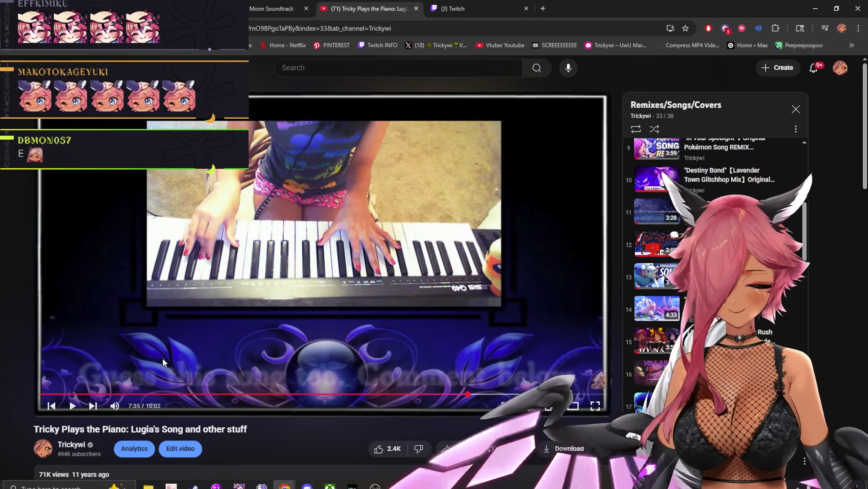Click the install/cast screen icon in the address bar
Screen dimensions: 868x489
pyautogui.click(x=670, y=28)
